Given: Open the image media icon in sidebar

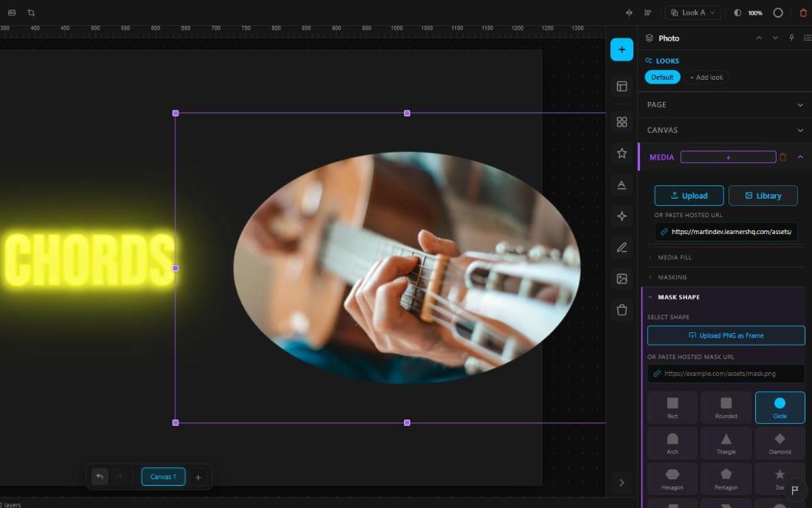Looking at the screenshot, I should click(622, 278).
